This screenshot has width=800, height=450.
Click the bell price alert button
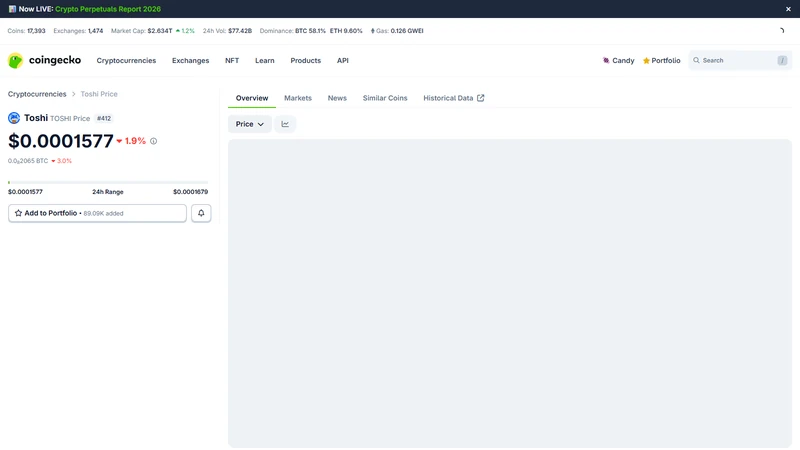click(x=201, y=213)
